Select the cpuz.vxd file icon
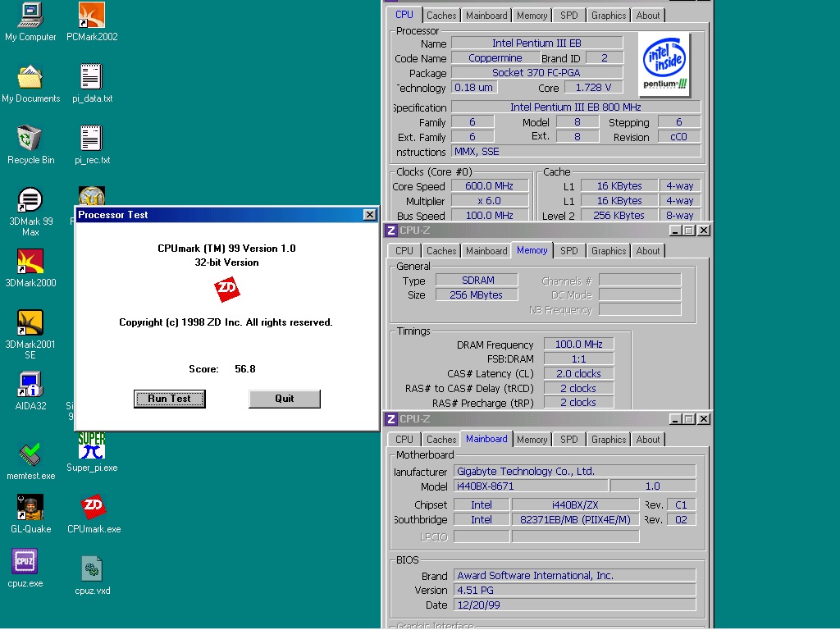The height and width of the screenshot is (630, 840). [92, 569]
